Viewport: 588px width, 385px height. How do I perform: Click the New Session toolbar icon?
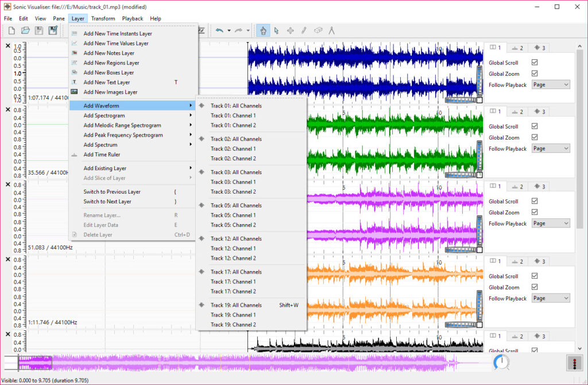coord(11,31)
